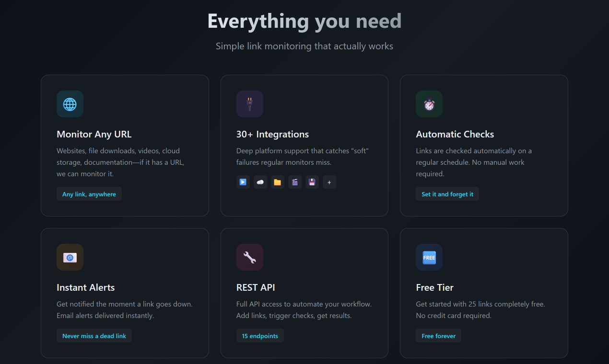Click the Set it and forget it badge
Screen dimensions: 609x364
[x=447, y=194]
